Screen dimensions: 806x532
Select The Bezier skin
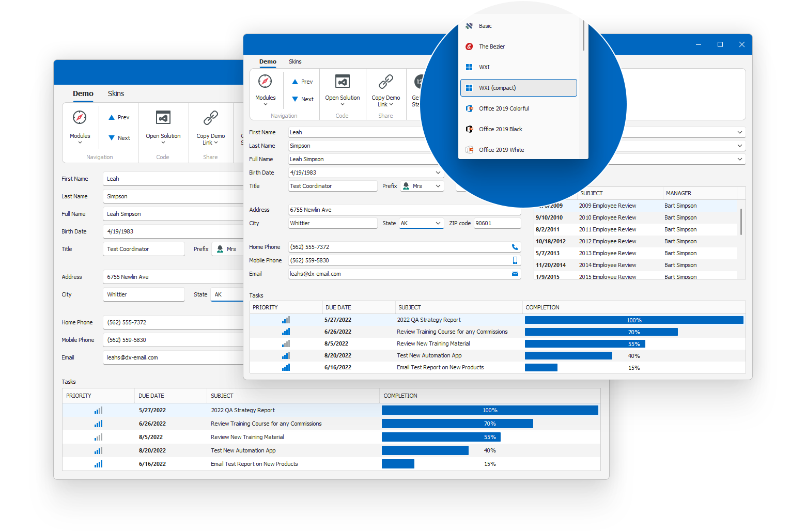(519, 46)
